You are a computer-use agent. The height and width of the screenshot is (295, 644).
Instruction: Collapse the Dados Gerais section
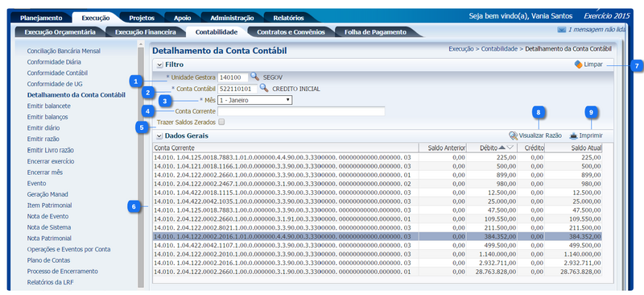pyautogui.click(x=159, y=135)
